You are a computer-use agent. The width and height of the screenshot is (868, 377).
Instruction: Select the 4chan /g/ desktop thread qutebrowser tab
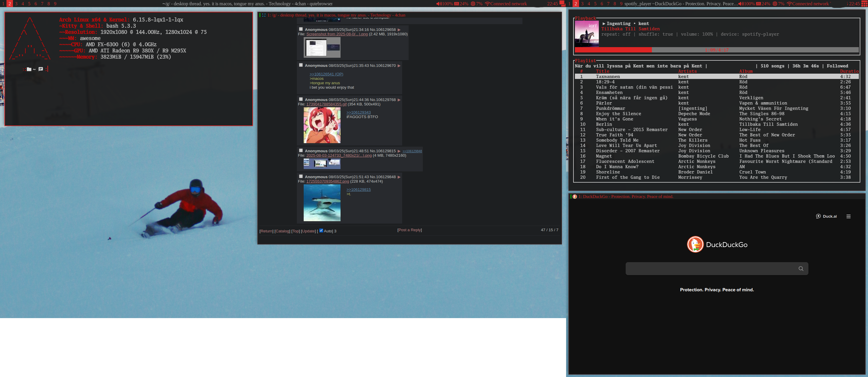pyautogui.click(x=336, y=15)
